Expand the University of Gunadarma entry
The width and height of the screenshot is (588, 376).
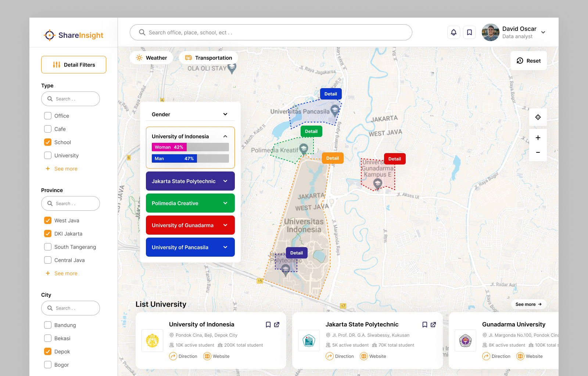190,225
